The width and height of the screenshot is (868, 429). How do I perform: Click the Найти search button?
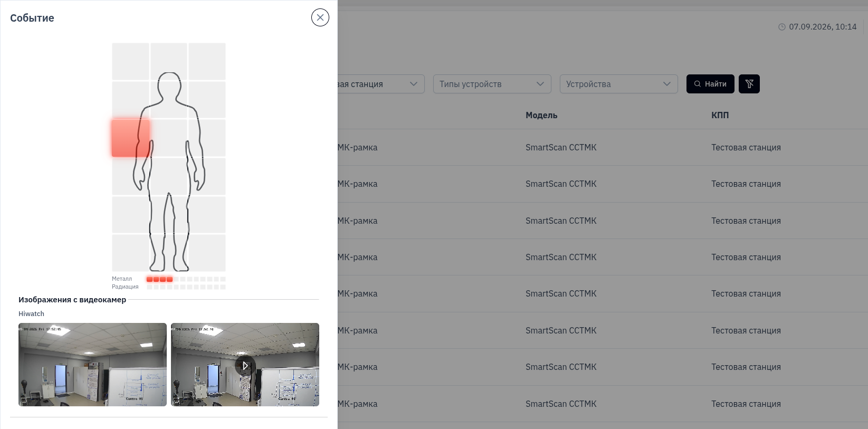point(710,84)
